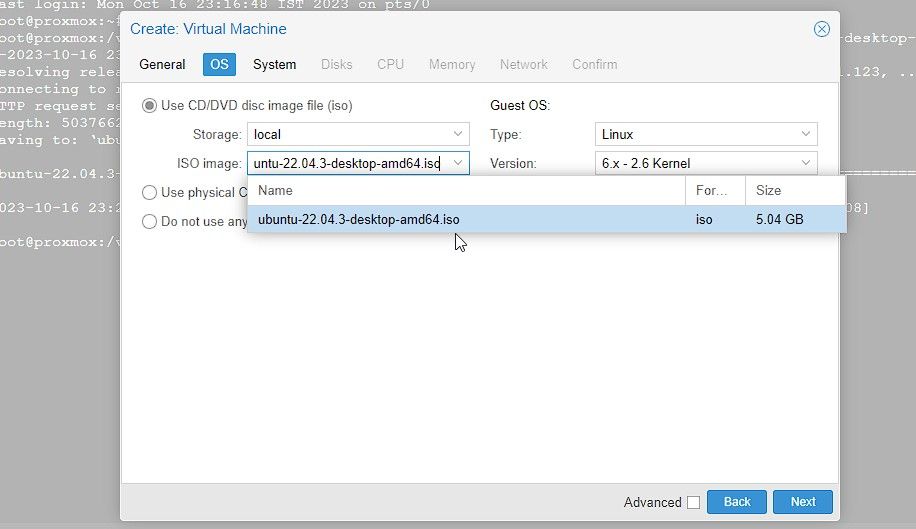Collapse the ISO image dropdown arrow
This screenshot has width=916, height=529.
click(458, 163)
